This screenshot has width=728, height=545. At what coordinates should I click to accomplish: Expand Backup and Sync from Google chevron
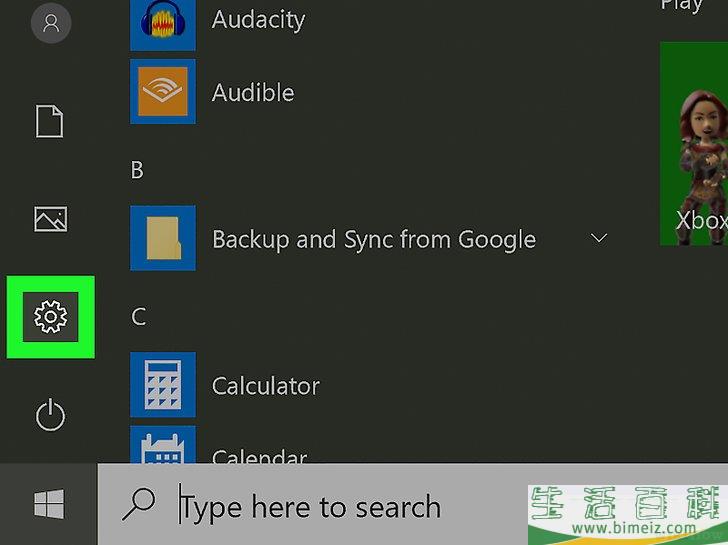coord(599,239)
